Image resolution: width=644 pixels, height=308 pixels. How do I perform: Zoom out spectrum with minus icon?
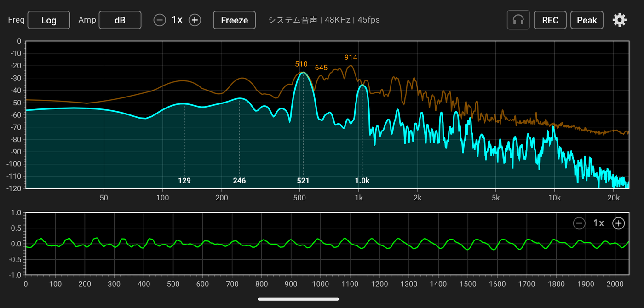point(160,20)
